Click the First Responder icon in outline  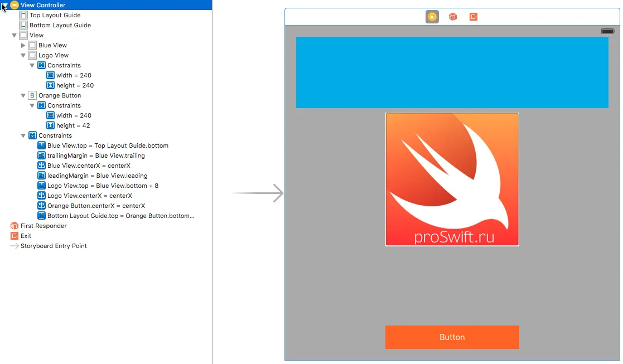click(15, 226)
